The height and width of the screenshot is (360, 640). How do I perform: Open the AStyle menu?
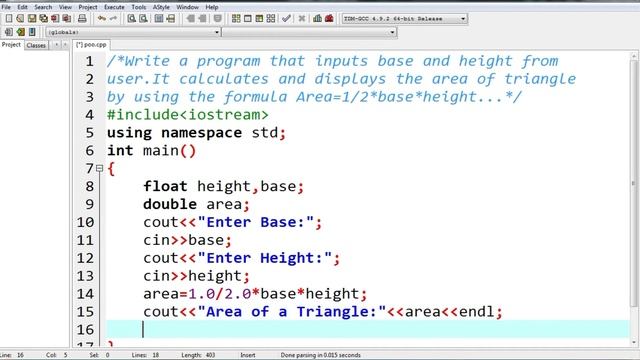(161, 7)
